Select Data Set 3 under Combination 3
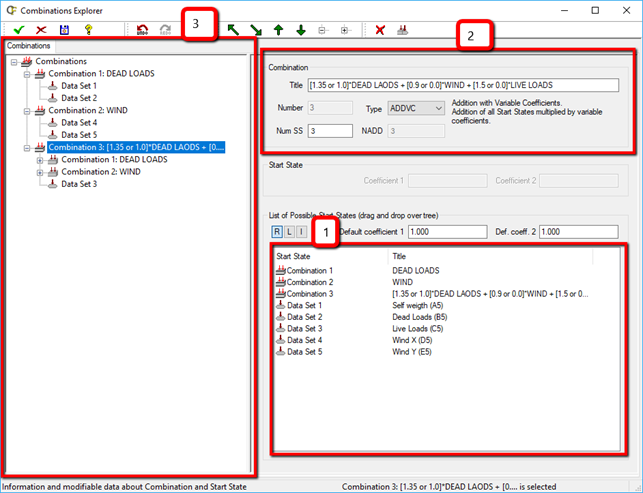643x493 pixels. tap(79, 184)
